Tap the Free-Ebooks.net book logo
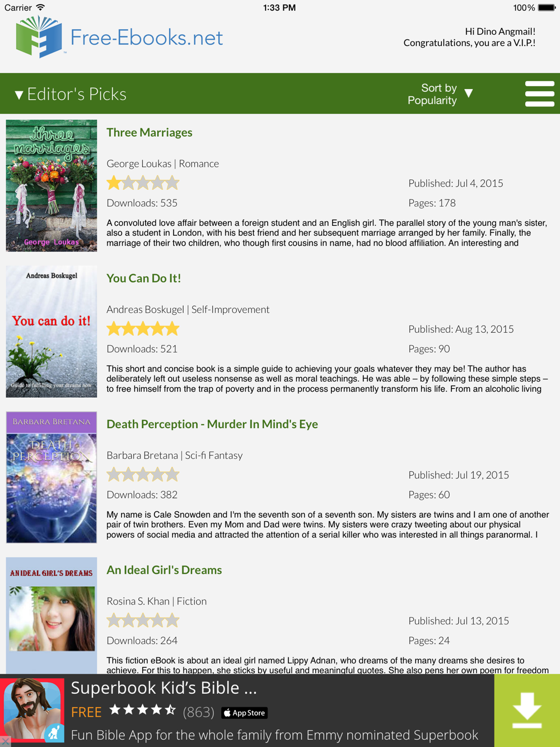The height and width of the screenshot is (747, 560). 39,37
